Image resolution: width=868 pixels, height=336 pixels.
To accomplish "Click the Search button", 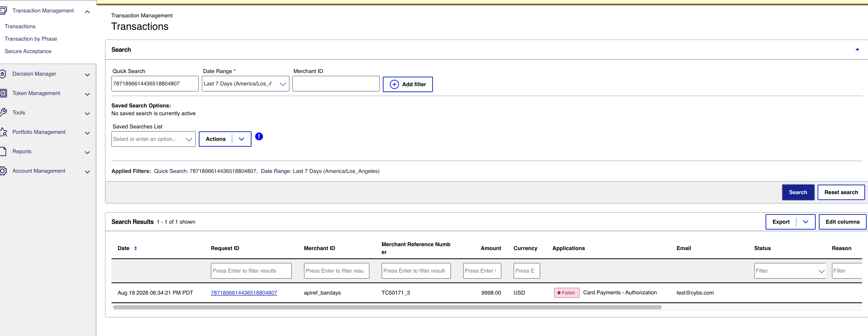I will tap(798, 192).
